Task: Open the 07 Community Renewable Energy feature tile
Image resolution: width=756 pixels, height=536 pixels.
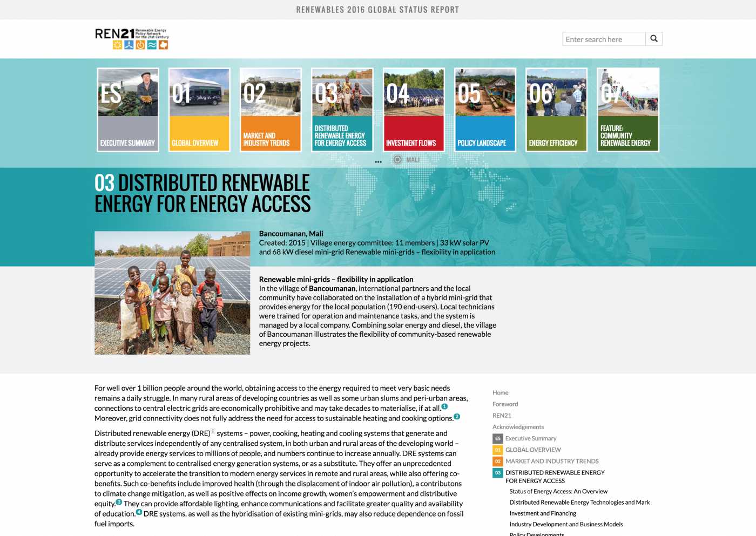Action: tap(628, 110)
